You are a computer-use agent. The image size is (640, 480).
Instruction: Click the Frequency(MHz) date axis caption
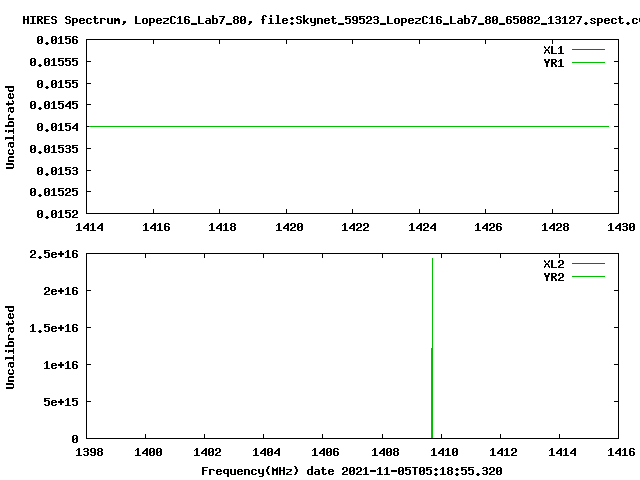pos(351,471)
